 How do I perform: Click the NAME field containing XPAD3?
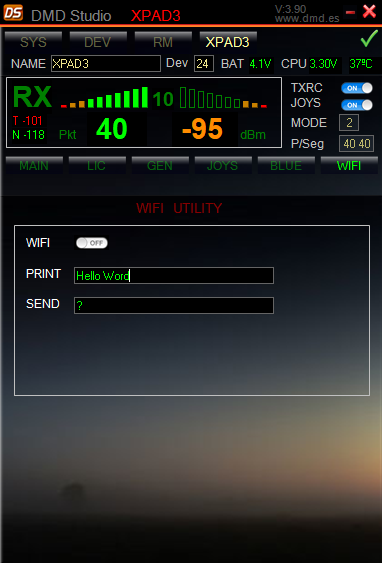106,64
